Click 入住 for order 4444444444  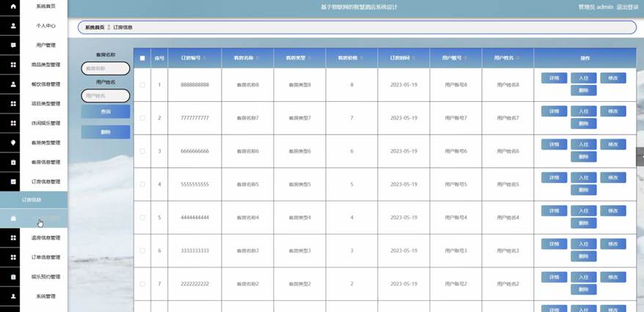point(584,211)
